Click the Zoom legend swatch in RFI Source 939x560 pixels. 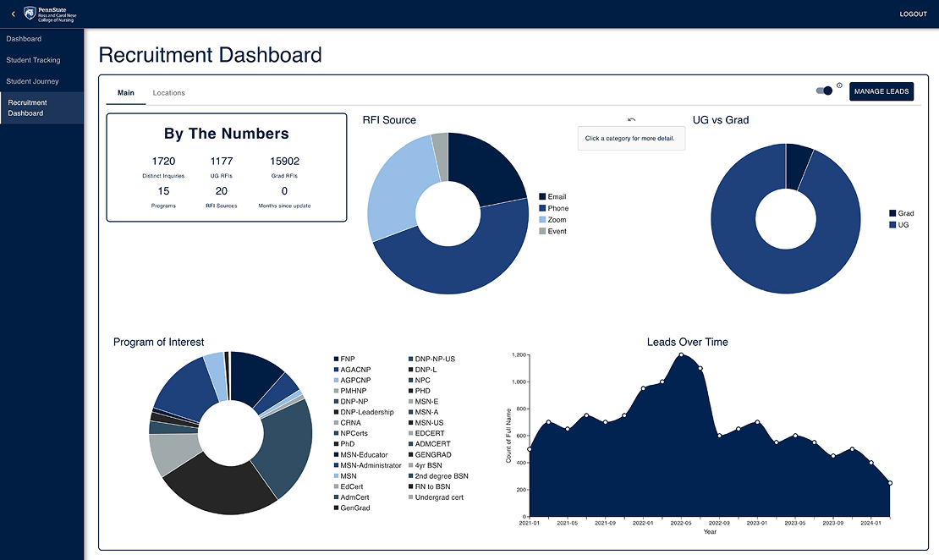click(x=542, y=220)
